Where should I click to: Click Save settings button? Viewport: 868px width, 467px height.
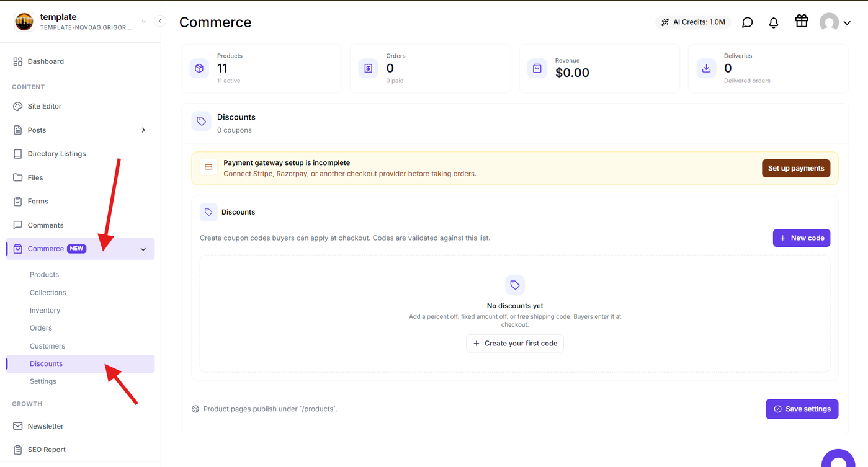802,409
